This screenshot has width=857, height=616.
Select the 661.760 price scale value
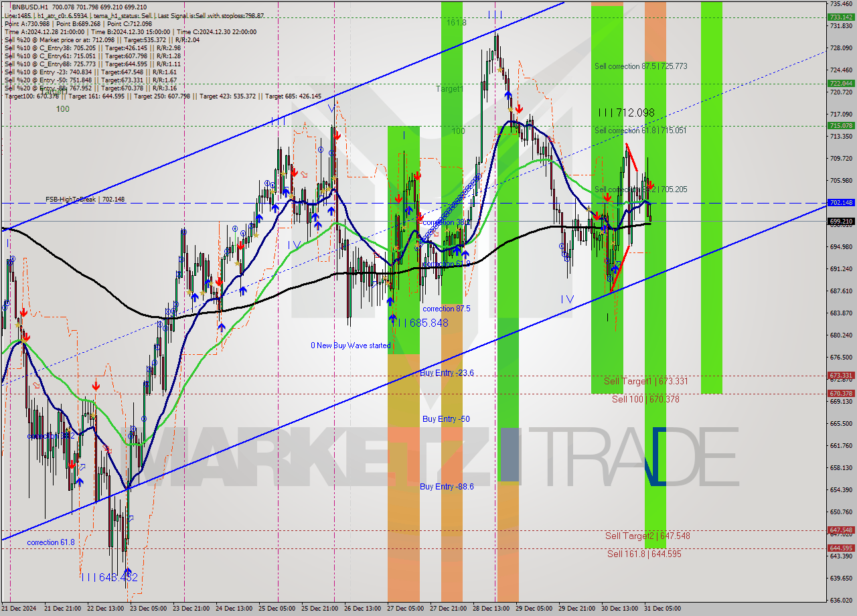pos(841,446)
